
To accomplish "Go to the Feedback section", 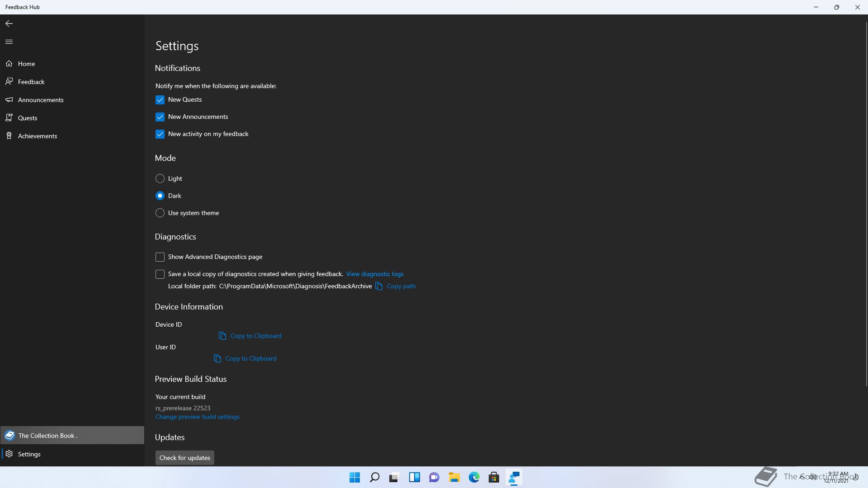I will (31, 82).
